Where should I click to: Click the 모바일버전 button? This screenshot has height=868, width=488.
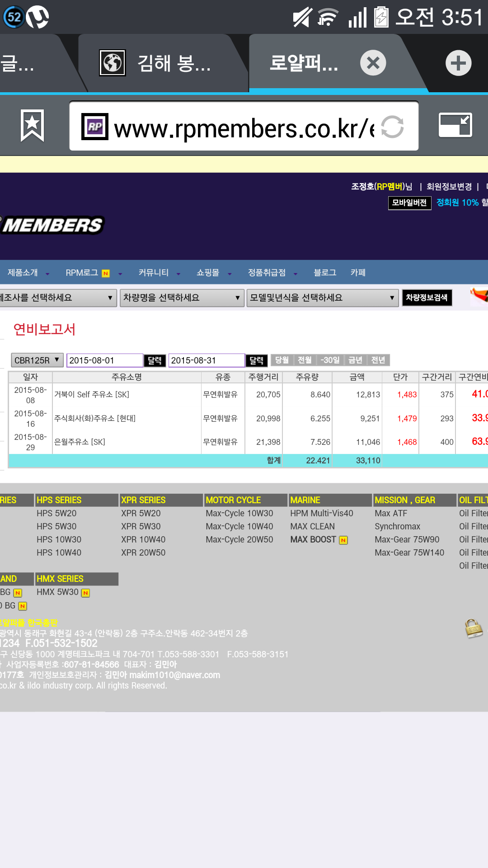[x=409, y=203]
